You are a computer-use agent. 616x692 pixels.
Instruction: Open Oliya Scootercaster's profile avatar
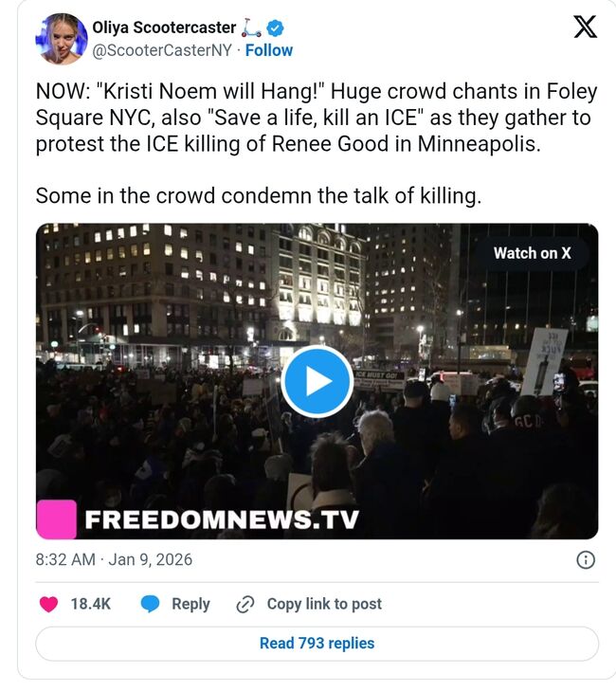(x=63, y=39)
